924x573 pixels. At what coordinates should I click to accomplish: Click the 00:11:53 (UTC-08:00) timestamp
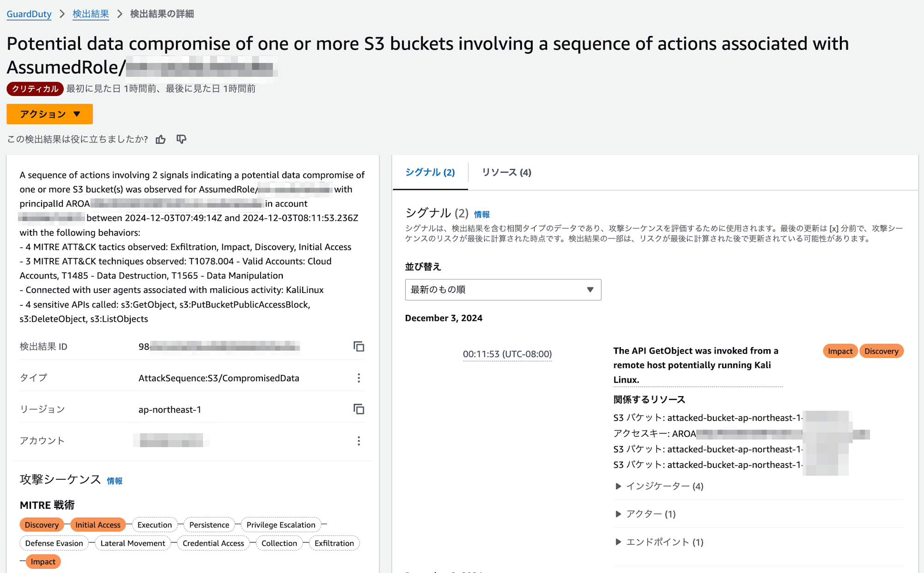(x=507, y=354)
